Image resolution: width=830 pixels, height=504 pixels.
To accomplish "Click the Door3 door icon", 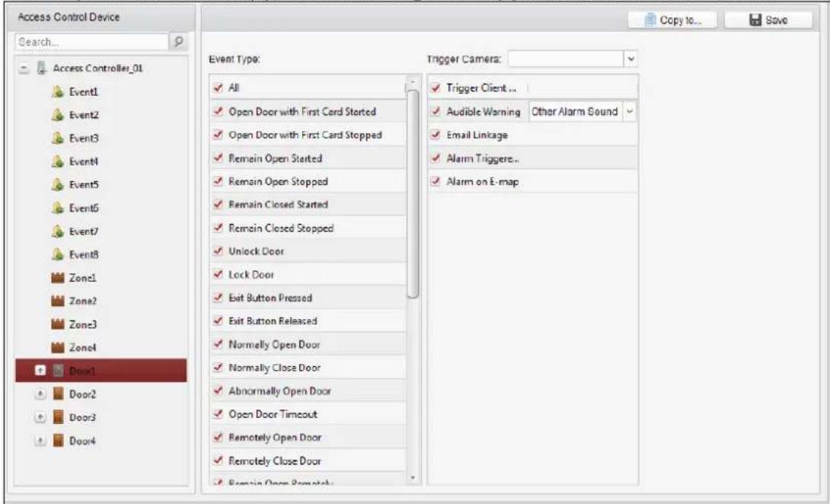I will click(x=58, y=417).
